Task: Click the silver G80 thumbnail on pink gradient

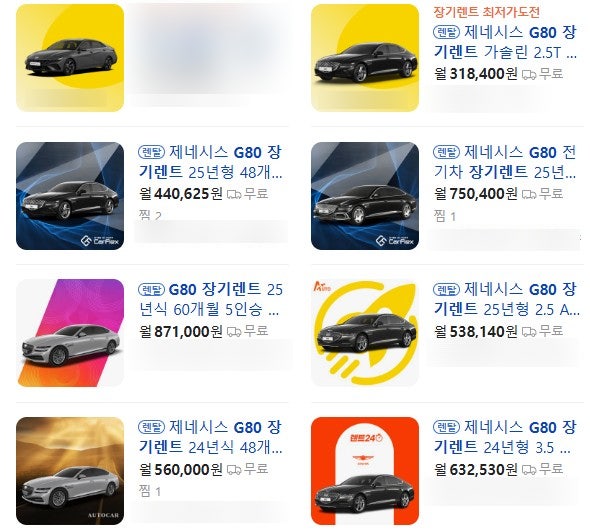Action: (x=70, y=333)
